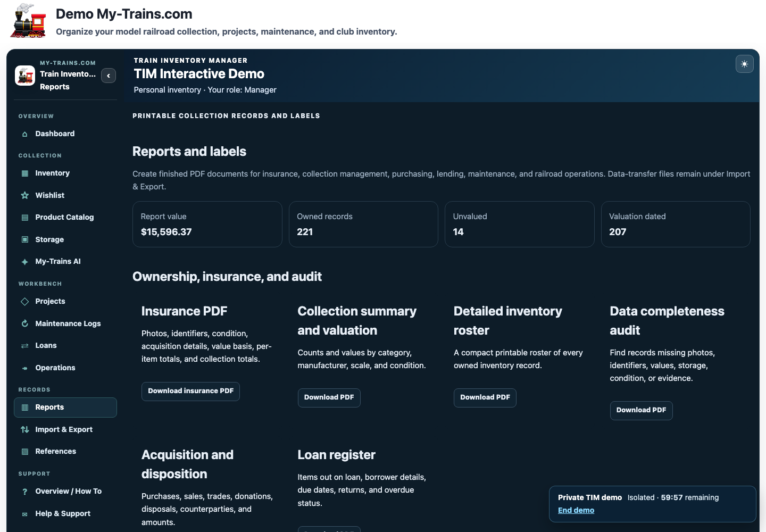Click the Dashboard home icon
766x532 pixels.
point(24,134)
